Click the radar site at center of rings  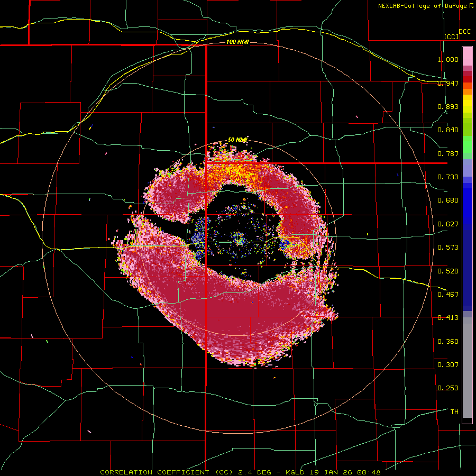click(x=238, y=239)
